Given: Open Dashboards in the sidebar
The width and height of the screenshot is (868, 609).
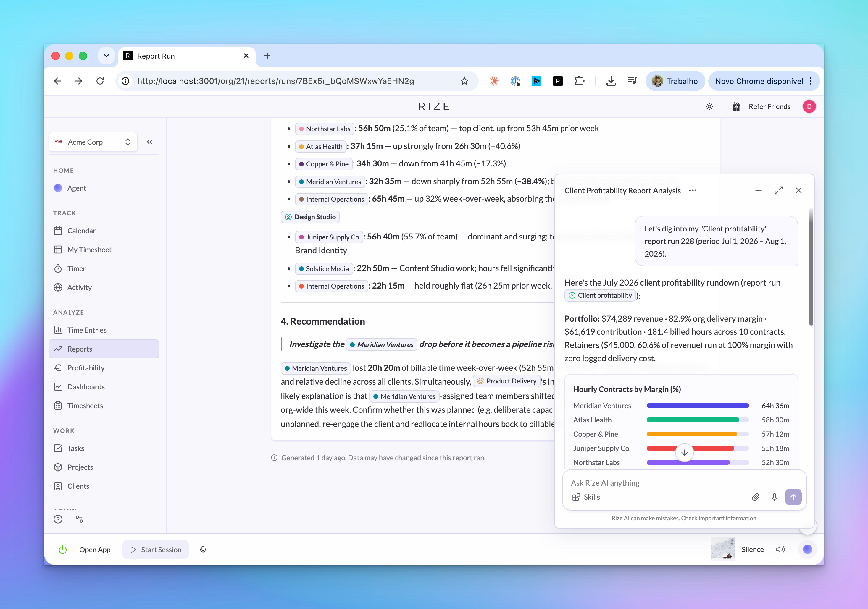Looking at the screenshot, I should click(104, 387).
